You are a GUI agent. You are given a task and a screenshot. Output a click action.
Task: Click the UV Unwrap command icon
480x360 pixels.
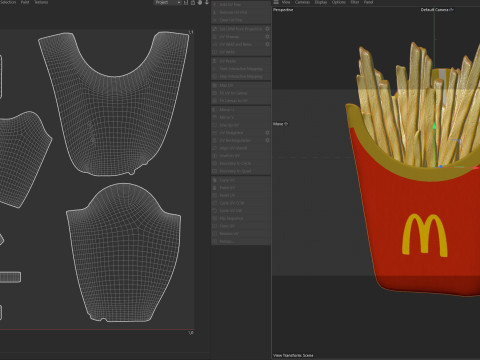pyautogui.click(x=215, y=37)
